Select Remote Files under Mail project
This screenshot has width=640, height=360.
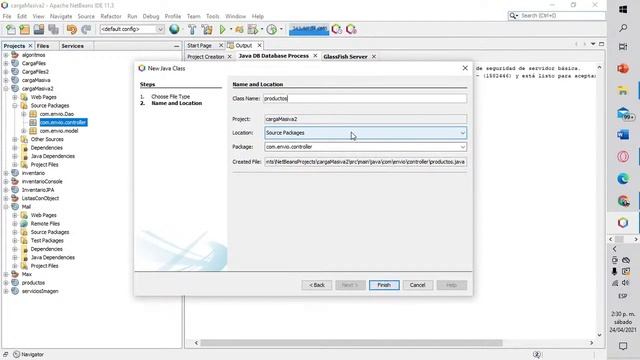tap(45, 224)
